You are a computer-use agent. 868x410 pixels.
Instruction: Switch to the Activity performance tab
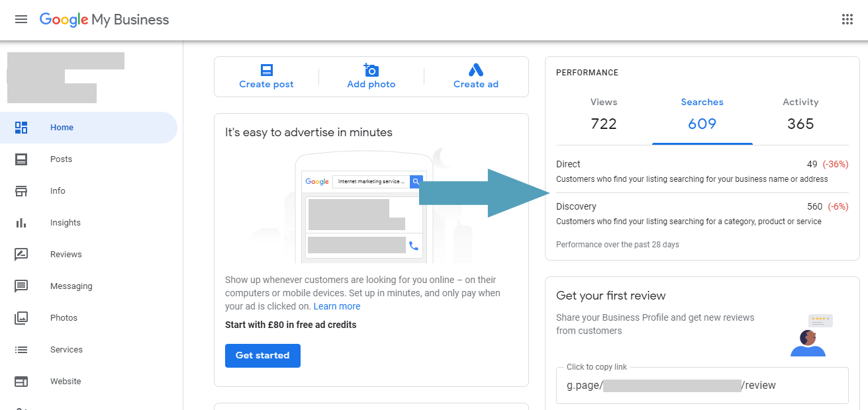click(x=800, y=114)
